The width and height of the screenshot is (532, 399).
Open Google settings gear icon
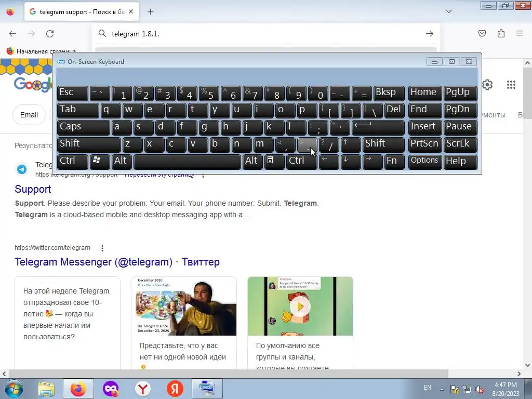tap(487, 85)
